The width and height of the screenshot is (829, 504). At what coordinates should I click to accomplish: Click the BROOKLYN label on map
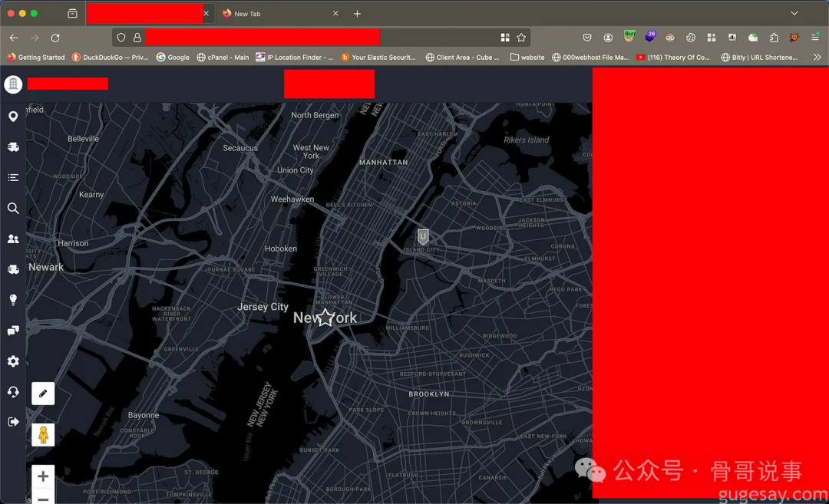pyautogui.click(x=429, y=394)
